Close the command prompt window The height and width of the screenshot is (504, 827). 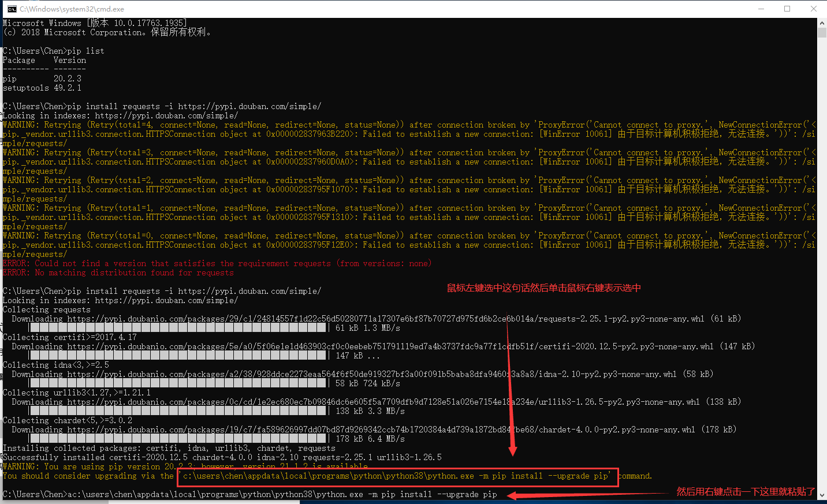[813, 9]
